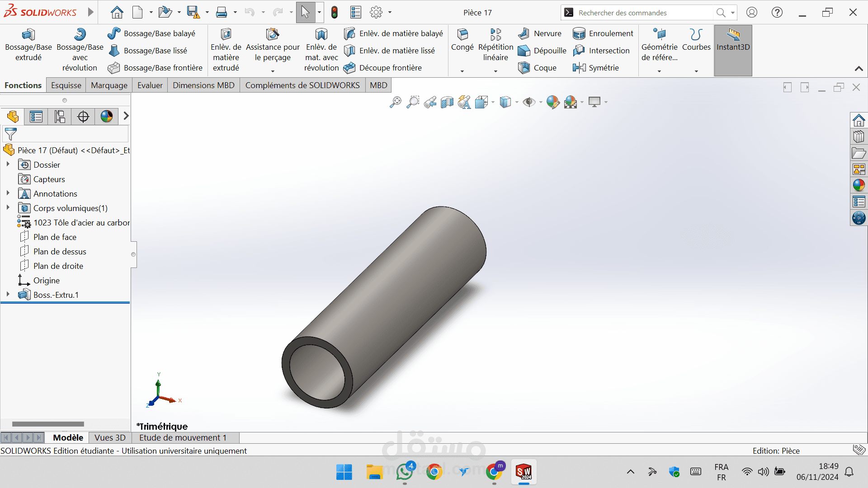
Task: Open the hide/show items eye control
Action: [x=528, y=102]
